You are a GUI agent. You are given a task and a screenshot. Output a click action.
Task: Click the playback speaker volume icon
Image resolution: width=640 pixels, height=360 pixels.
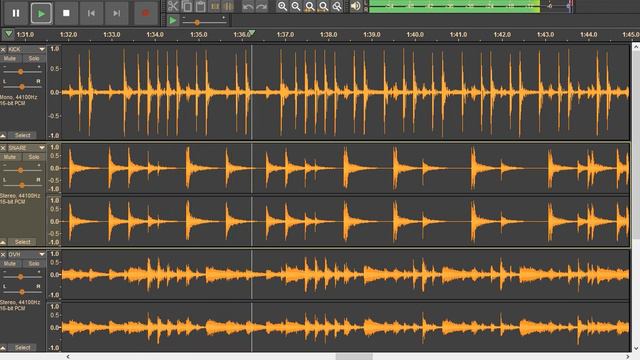coord(356,6)
